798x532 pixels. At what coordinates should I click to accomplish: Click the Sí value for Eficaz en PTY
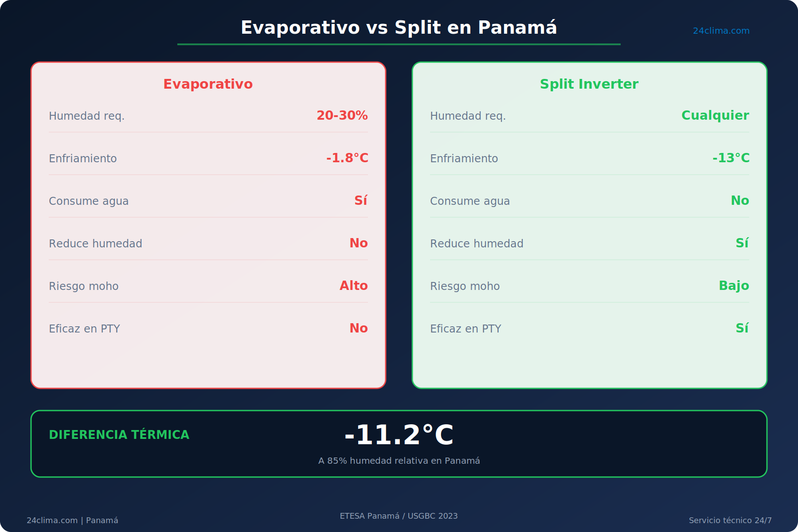742,329
